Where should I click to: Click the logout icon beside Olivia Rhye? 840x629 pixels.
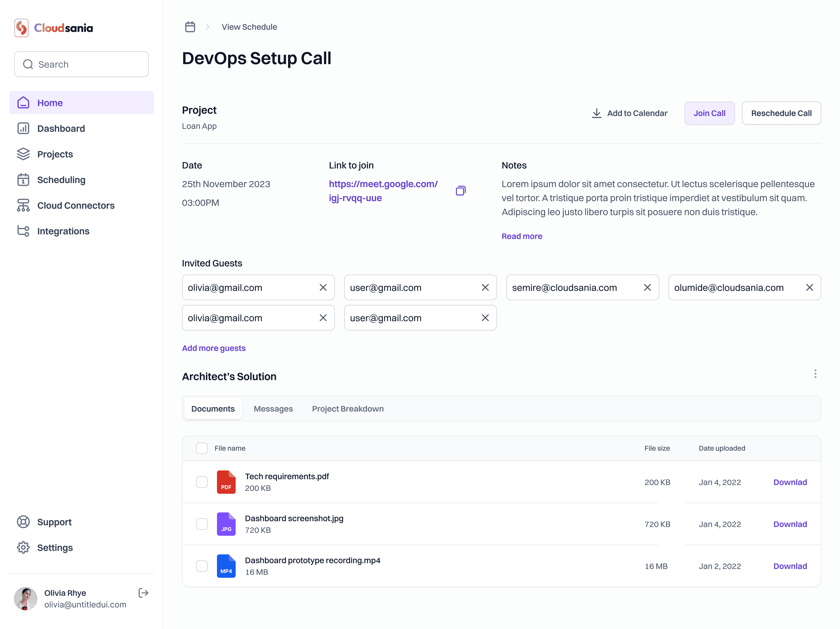(143, 593)
